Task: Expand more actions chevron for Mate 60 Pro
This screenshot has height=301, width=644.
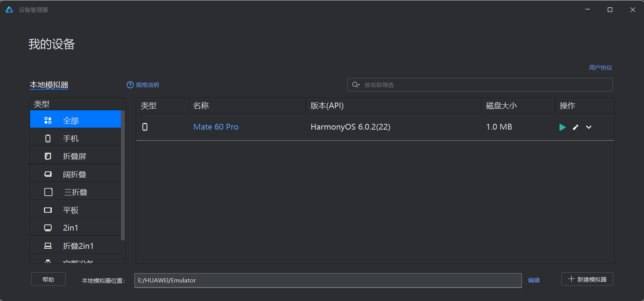Action: click(588, 127)
